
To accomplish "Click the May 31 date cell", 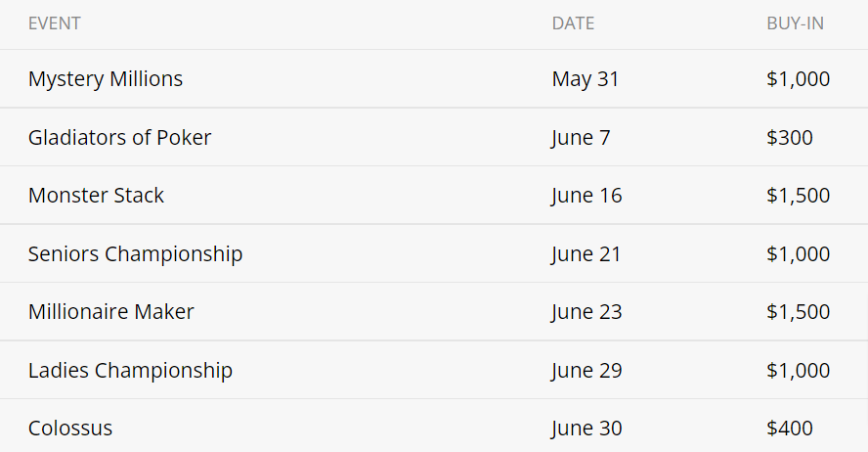I will tap(586, 79).
